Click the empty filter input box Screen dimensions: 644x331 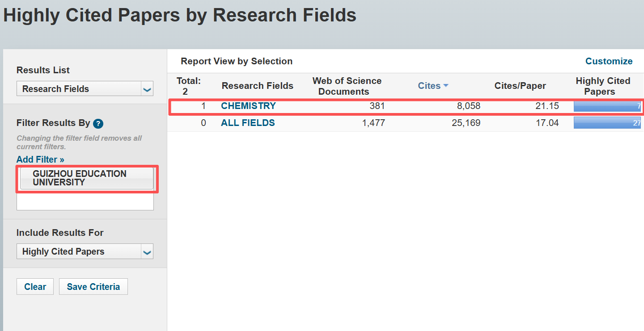pos(85,201)
